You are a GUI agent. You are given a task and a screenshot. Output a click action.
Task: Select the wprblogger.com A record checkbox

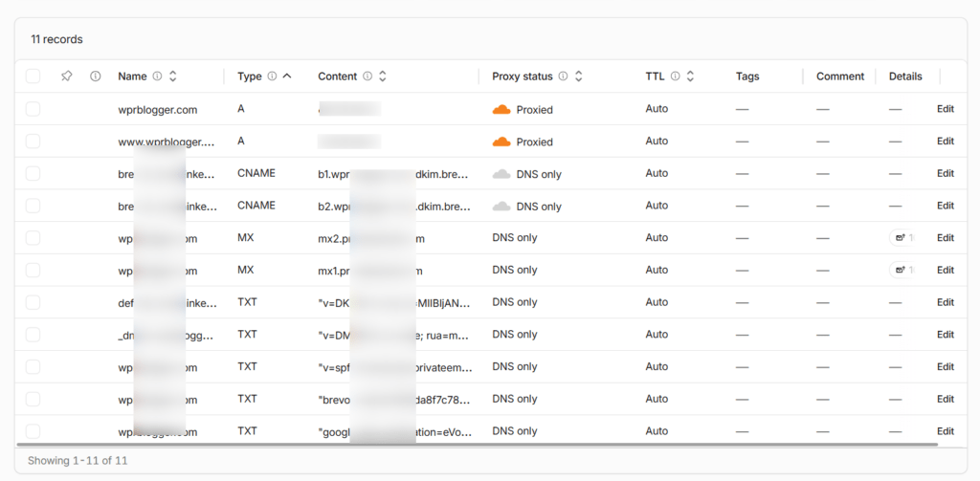click(x=33, y=109)
